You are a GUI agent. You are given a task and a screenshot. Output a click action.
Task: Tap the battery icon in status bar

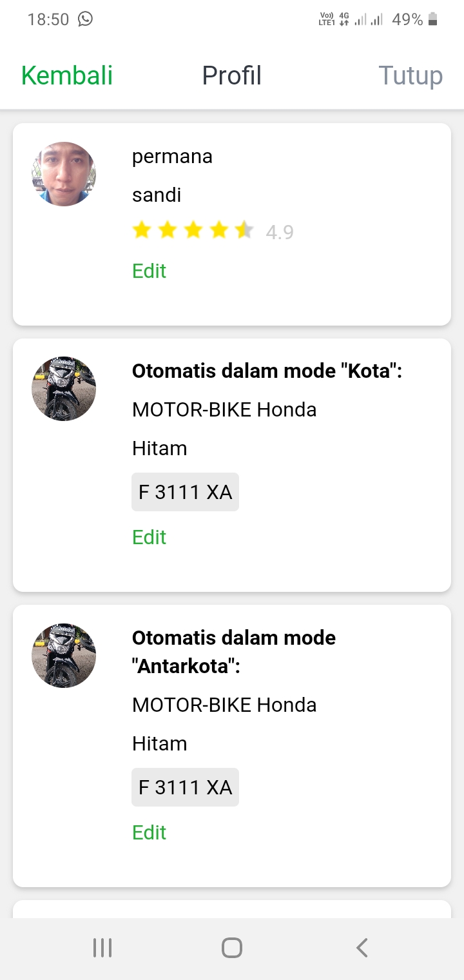click(x=433, y=19)
